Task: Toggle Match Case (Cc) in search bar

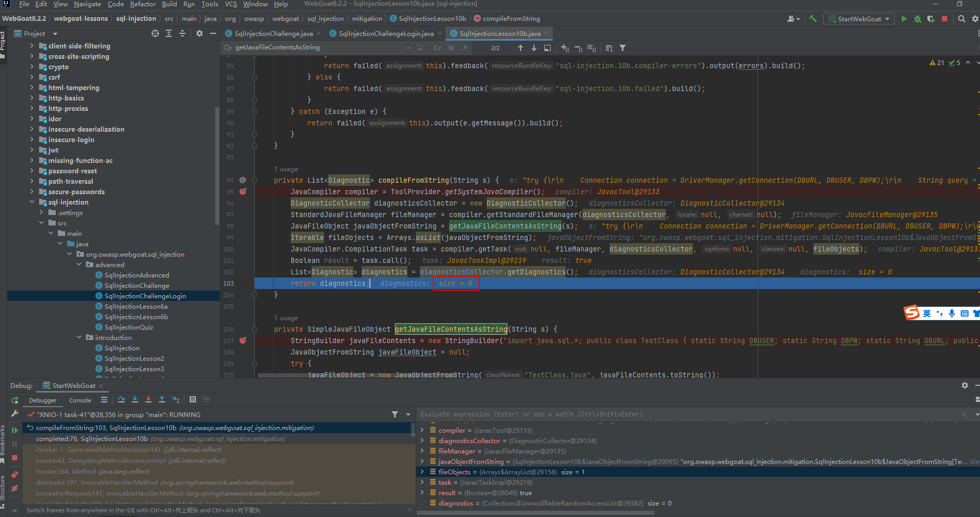Action: [x=438, y=48]
